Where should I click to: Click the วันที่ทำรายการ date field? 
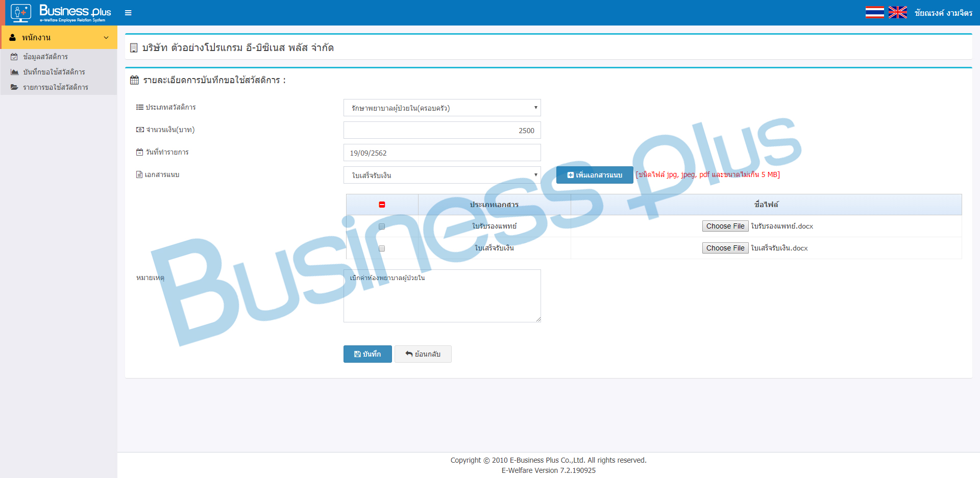[x=442, y=153]
